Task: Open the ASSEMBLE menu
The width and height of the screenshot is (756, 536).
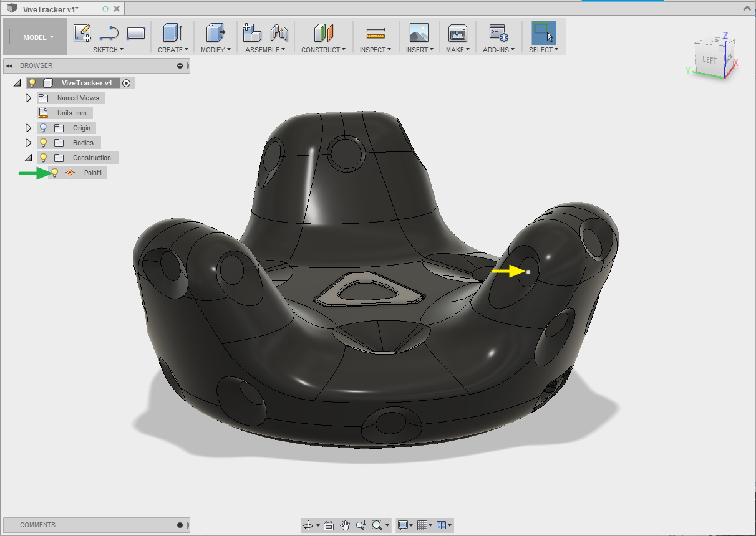Action: (265, 50)
